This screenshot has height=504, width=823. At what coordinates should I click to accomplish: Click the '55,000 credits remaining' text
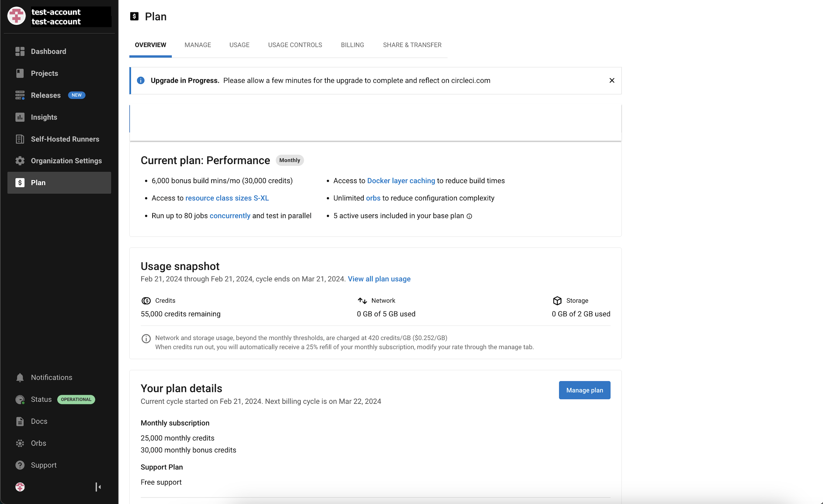coord(180,314)
